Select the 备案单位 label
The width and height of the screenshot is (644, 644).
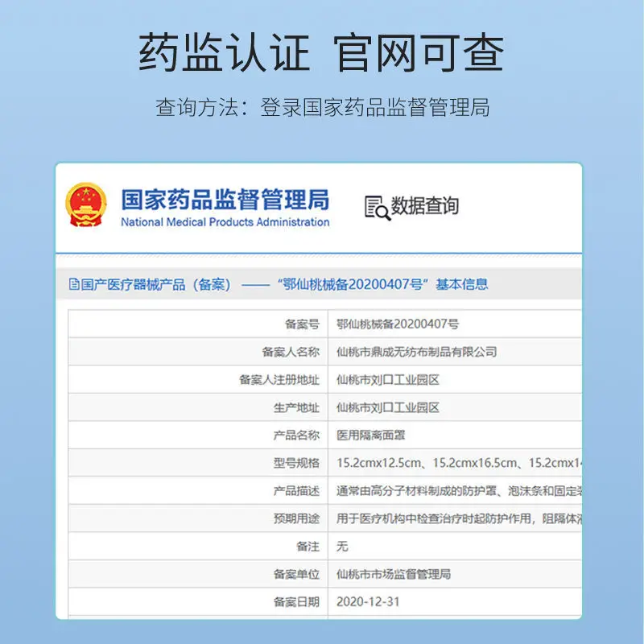296,574
